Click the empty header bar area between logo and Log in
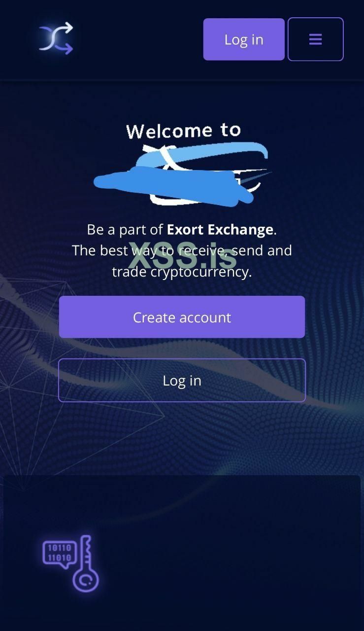Screen dimensions: 364x631 coord(139,39)
